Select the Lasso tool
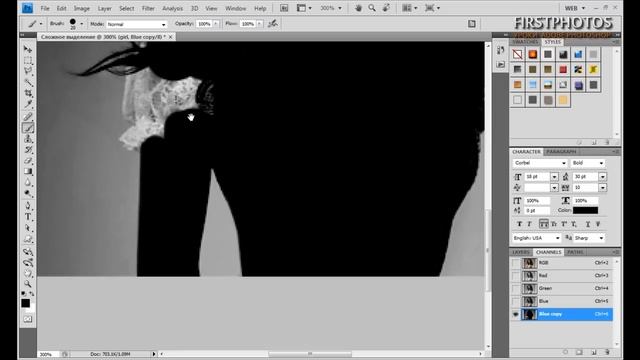 click(28, 71)
